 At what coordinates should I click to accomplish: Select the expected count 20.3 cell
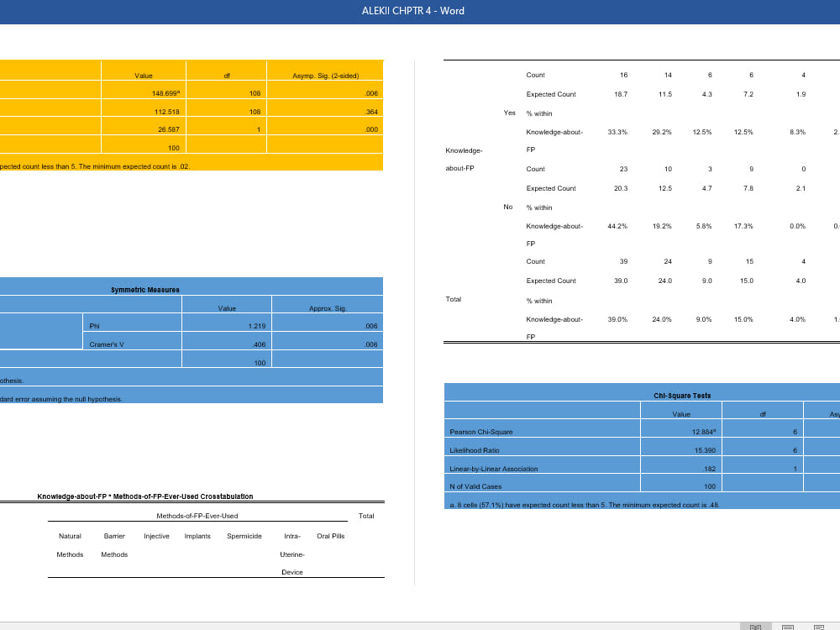621,188
